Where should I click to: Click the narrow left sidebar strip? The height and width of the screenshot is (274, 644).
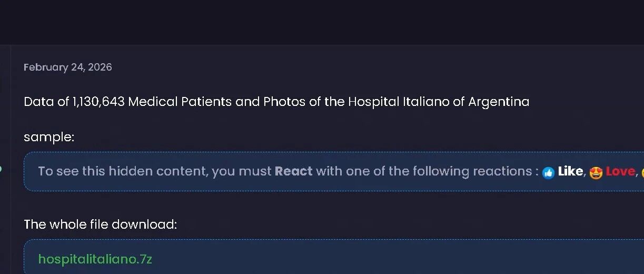pos(5,159)
